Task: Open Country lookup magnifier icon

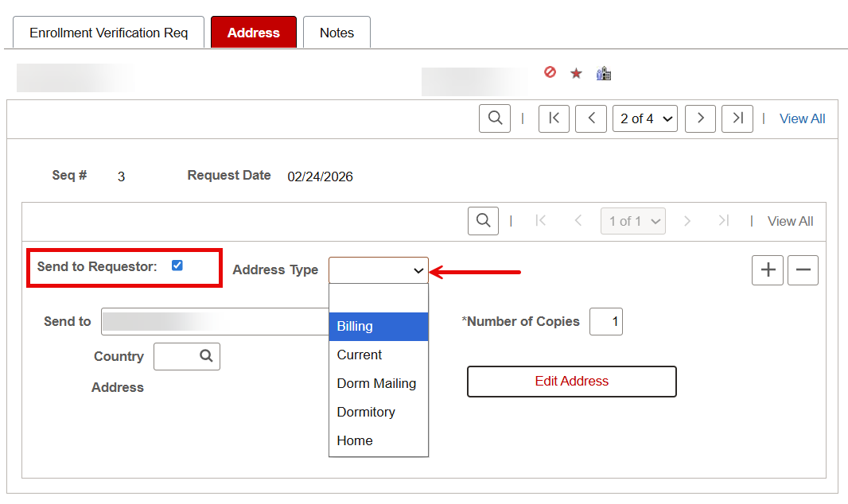Action: [x=206, y=356]
